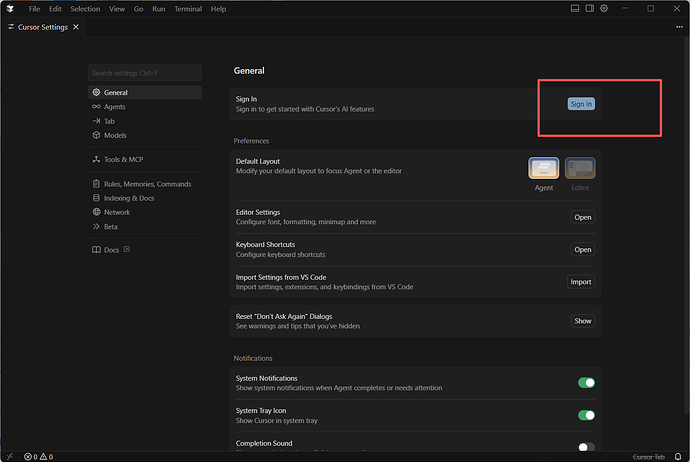Open the Selection menu
The image size is (690, 462).
tap(85, 9)
